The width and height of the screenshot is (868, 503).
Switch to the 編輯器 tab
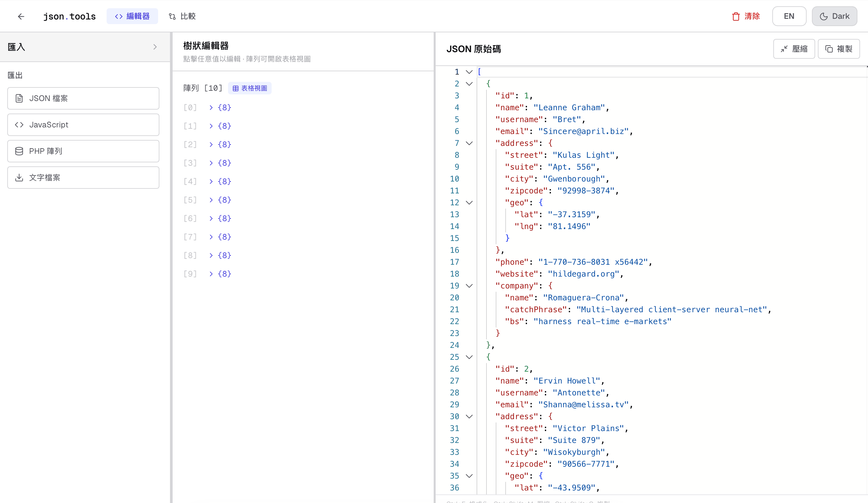point(132,16)
